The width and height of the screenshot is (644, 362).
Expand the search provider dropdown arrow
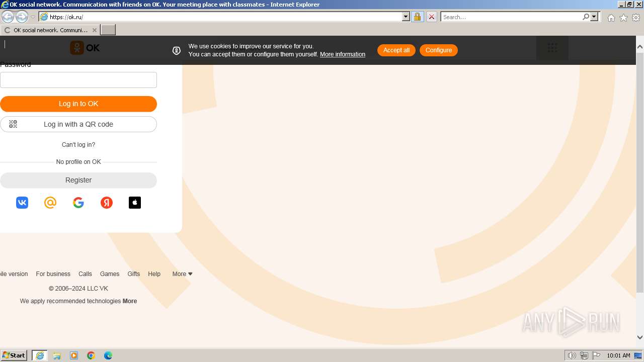coord(594,17)
